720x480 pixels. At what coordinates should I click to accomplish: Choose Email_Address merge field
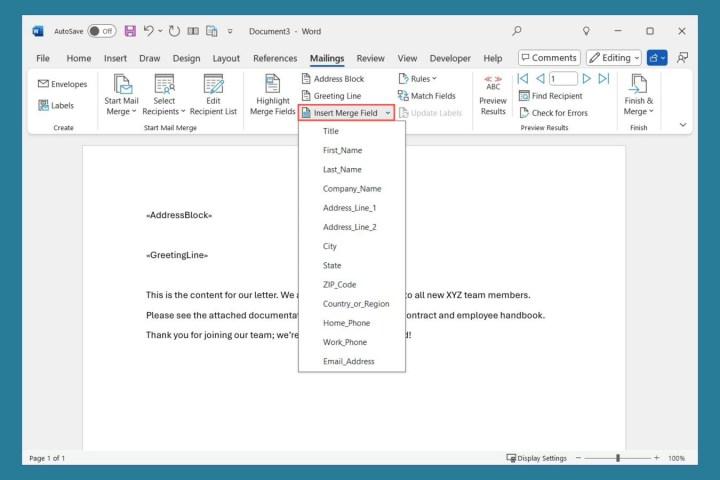[x=348, y=361]
